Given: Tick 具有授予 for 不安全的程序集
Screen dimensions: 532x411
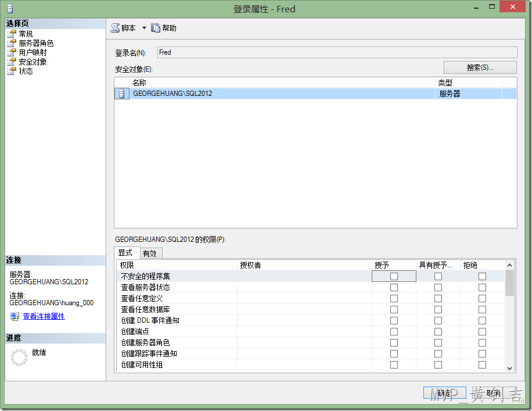Looking at the screenshot, I should point(438,277).
